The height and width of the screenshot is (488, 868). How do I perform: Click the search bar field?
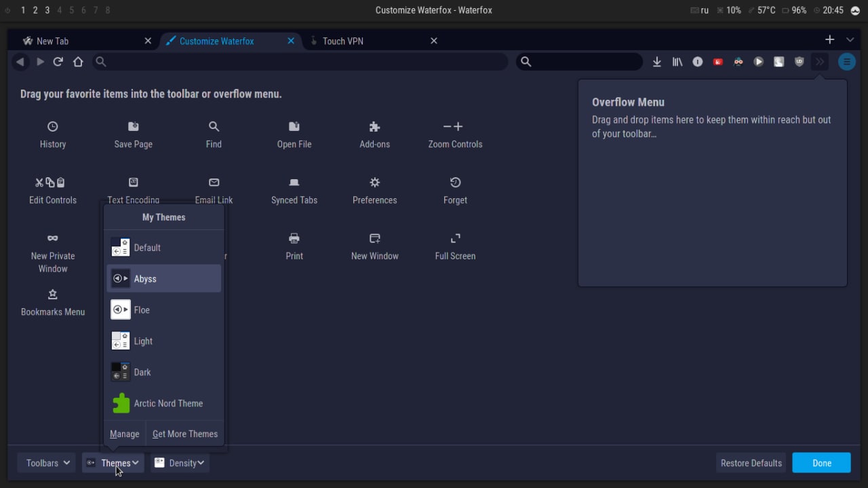(x=580, y=62)
